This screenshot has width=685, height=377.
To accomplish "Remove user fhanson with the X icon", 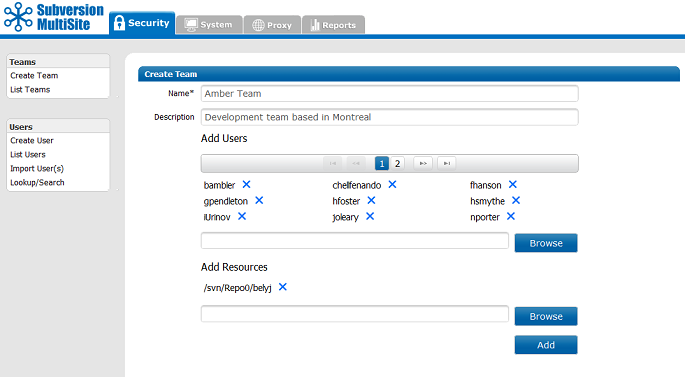I will [x=512, y=184].
